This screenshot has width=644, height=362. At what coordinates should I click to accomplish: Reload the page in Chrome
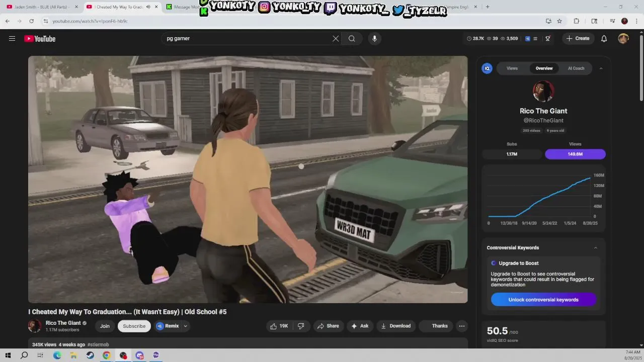32,21
